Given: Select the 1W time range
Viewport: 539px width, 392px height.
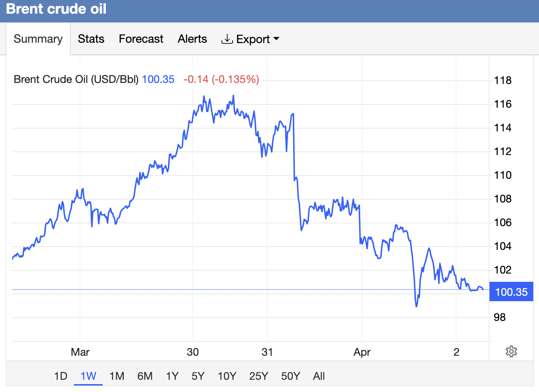Looking at the screenshot, I should click(x=88, y=376).
